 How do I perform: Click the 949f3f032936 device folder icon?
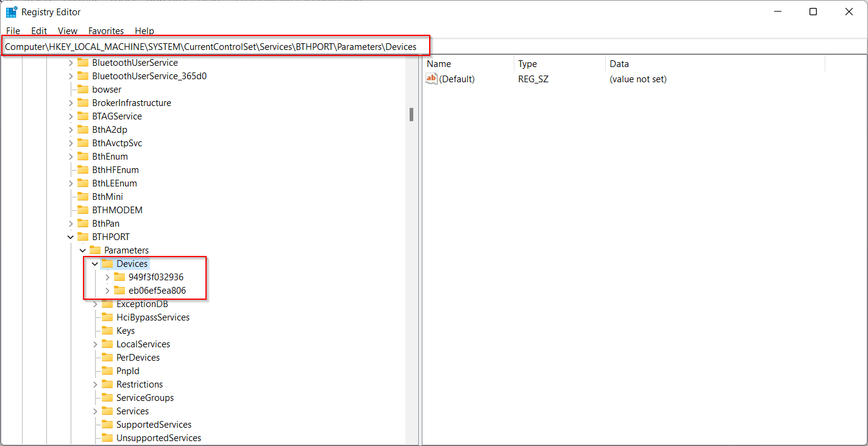119,277
